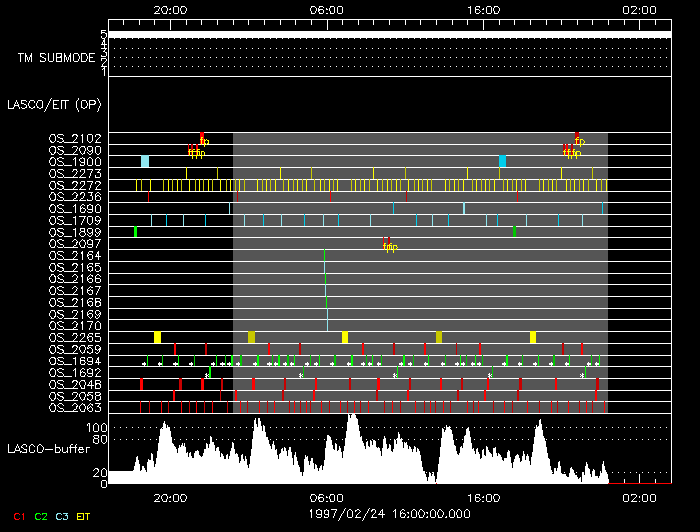Select the green marker at left of OS_1899 row
Screen dimensions: 700x532
pyautogui.click(x=135, y=232)
